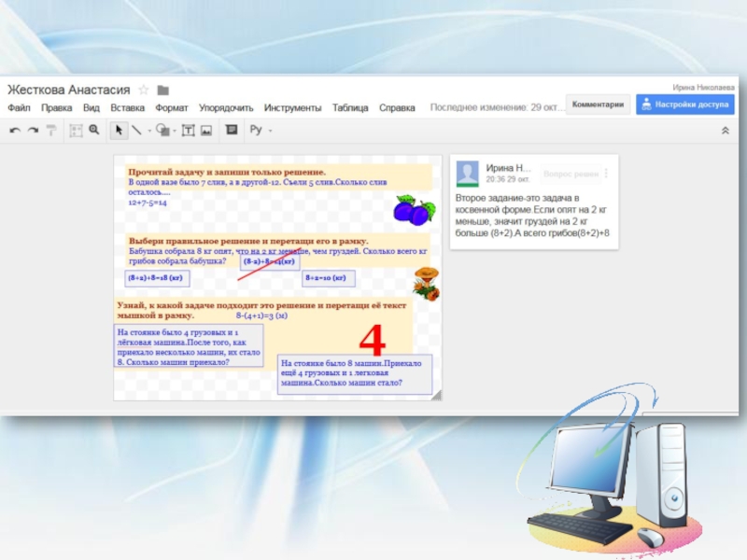Open the Файл menu
The height and width of the screenshot is (560, 747).
pyautogui.click(x=19, y=108)
